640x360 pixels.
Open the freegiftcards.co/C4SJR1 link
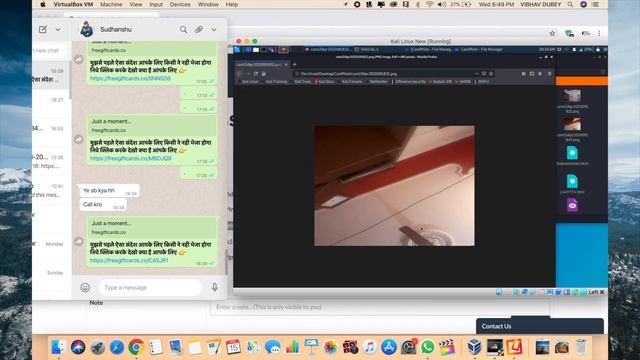129,260
